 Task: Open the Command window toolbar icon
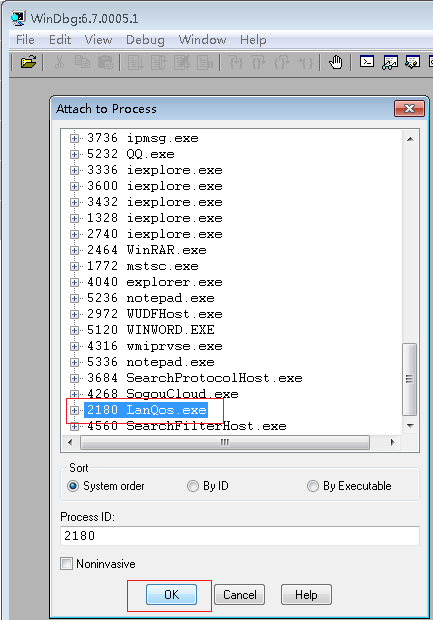(x=367, y=62)
